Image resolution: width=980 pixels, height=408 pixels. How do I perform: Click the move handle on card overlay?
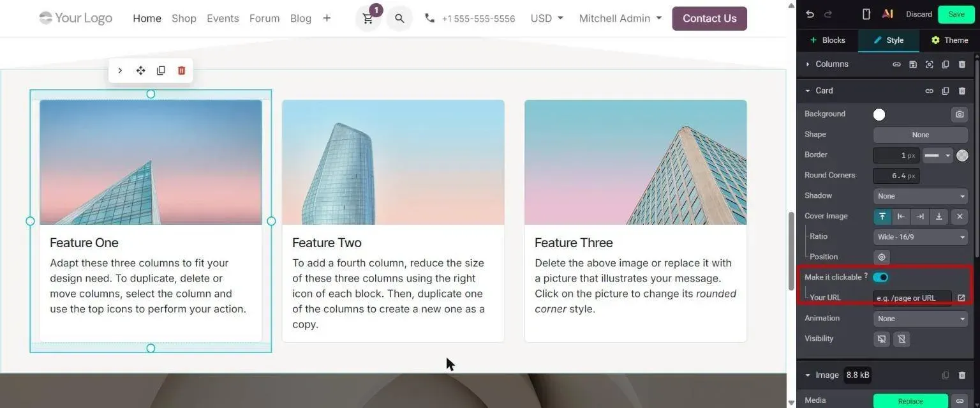(x=140, y=70)
